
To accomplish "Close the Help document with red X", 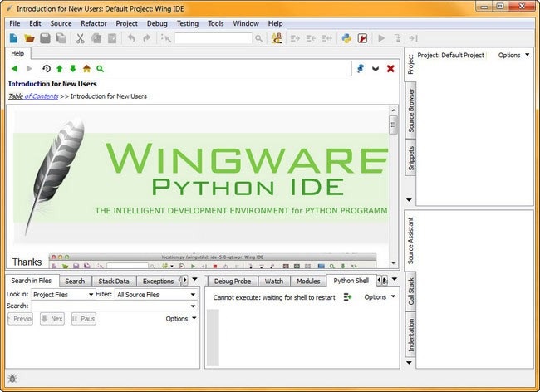I will pos(390,68).
